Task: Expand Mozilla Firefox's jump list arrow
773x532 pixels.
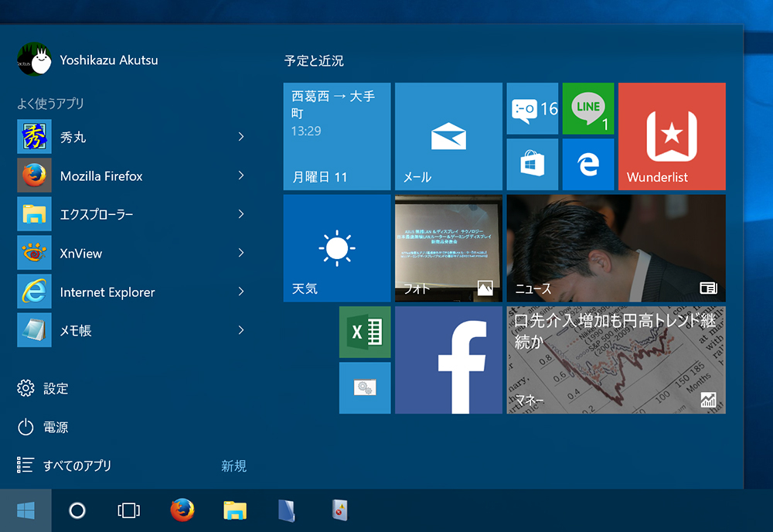Action: 241,176
